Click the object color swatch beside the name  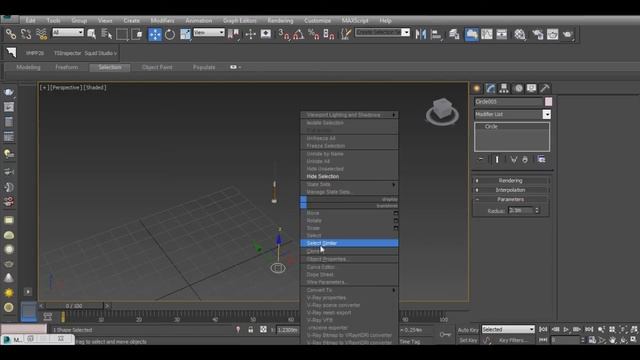(x=548, y=102)
